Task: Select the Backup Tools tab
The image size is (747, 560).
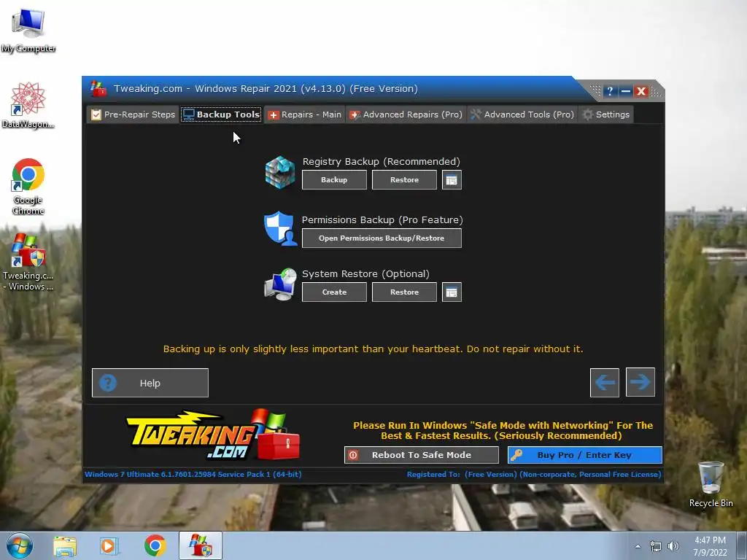Action: tap(221, 114)
